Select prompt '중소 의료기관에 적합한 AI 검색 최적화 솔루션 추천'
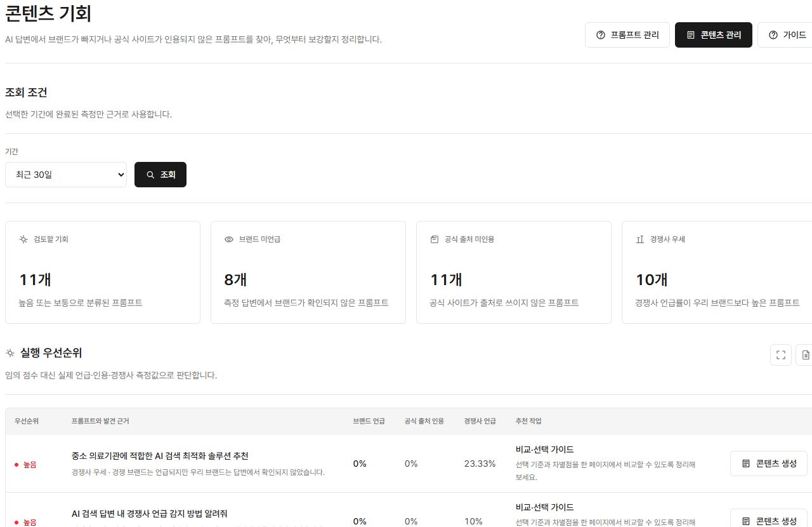Viewport: 812px width, 527px height. pos(160,456)
